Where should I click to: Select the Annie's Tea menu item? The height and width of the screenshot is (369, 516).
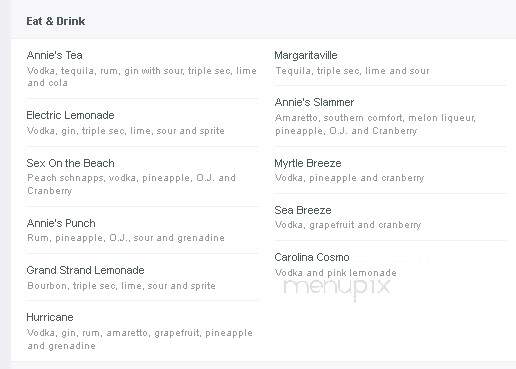coord(55,55)
